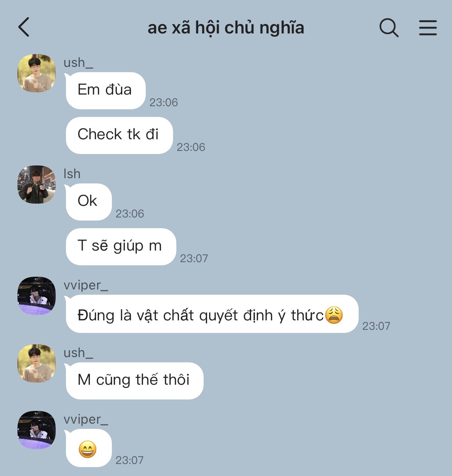The width and height of the screenshot is (452, 476).
Task: Go back using the left arrow
Action: [x=24, y=27]
